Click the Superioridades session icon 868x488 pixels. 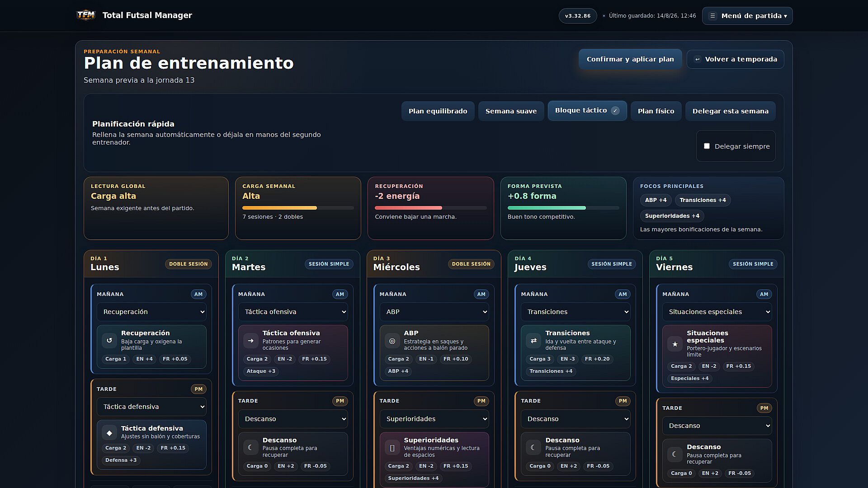pyautogui.click(x=392, y=447)
